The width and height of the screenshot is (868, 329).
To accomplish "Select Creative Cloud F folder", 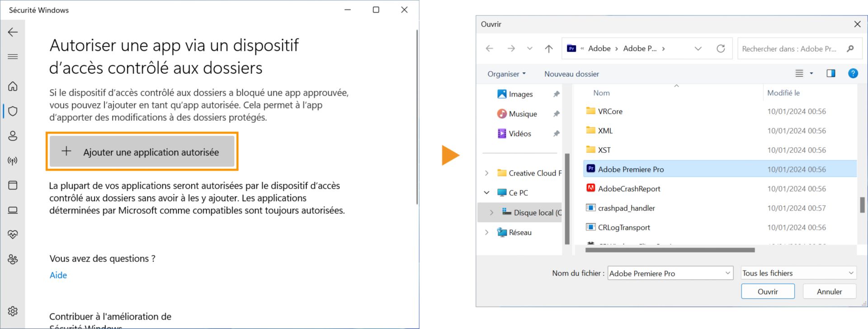I will click(529, 173).
